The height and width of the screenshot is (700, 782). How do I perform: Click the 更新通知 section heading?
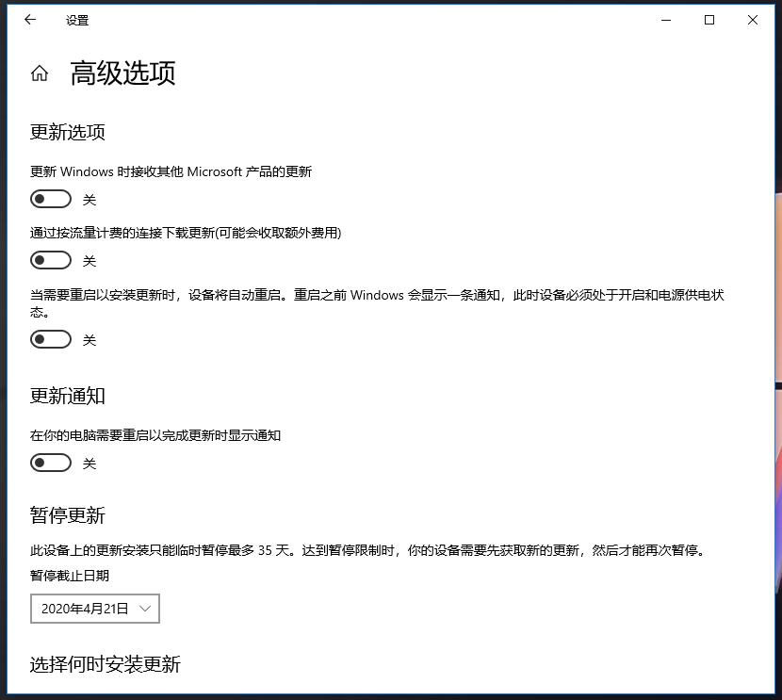coord(68,396)
